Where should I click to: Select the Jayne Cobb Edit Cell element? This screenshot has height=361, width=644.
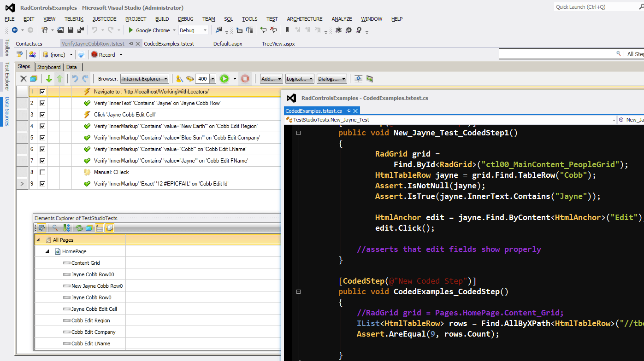(94, 309)
